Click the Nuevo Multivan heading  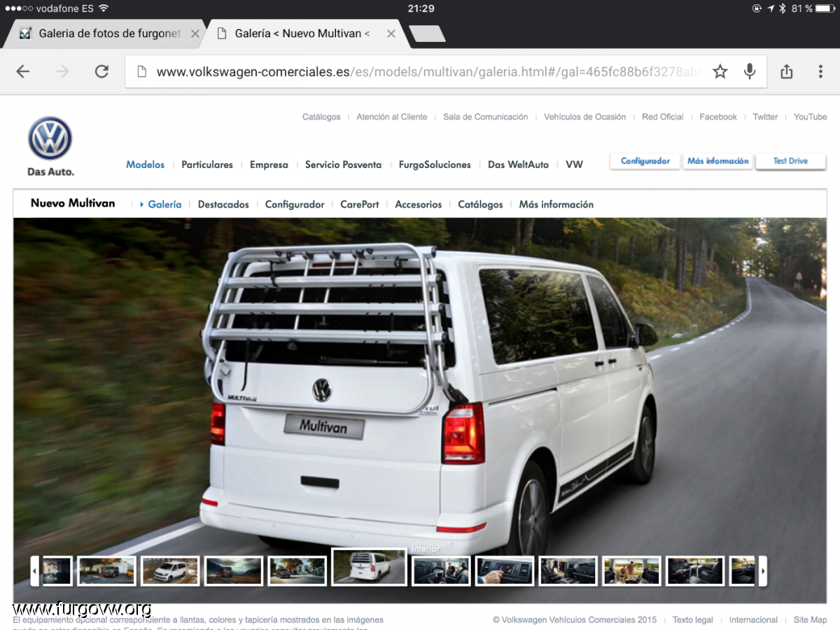coord(73,203)
